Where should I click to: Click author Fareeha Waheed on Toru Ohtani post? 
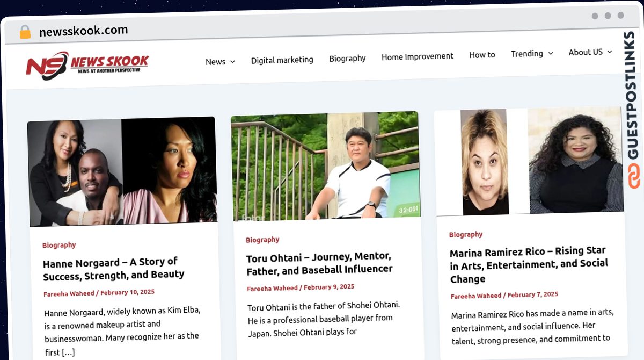[x=273, y=288]
